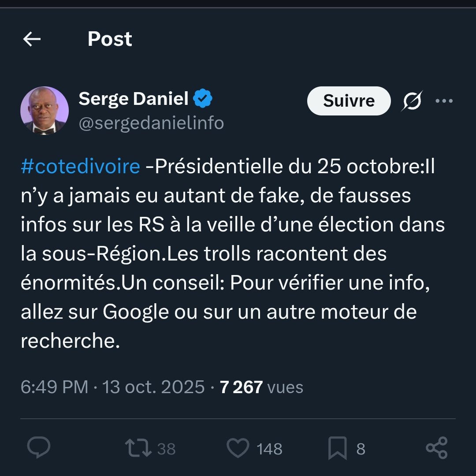Go back using the left arrow
Image resolution: width=476 pixels, height=476 pixels.
coord(32,40)
